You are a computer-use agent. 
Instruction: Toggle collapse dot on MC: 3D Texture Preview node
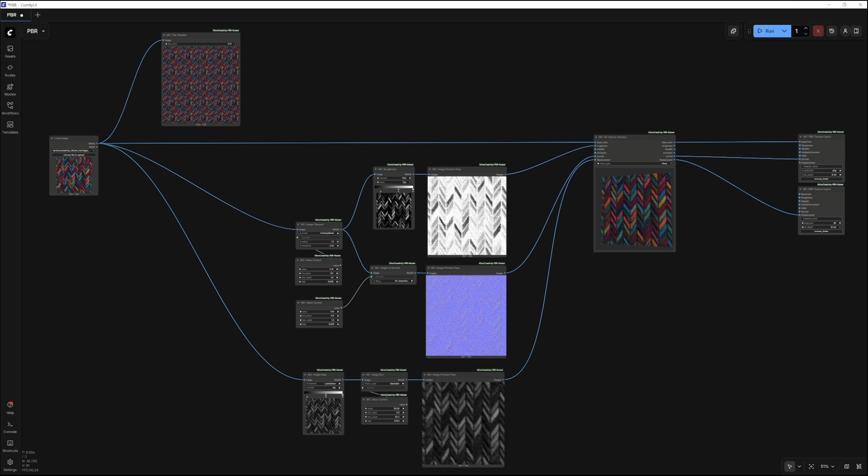point(596,137)
